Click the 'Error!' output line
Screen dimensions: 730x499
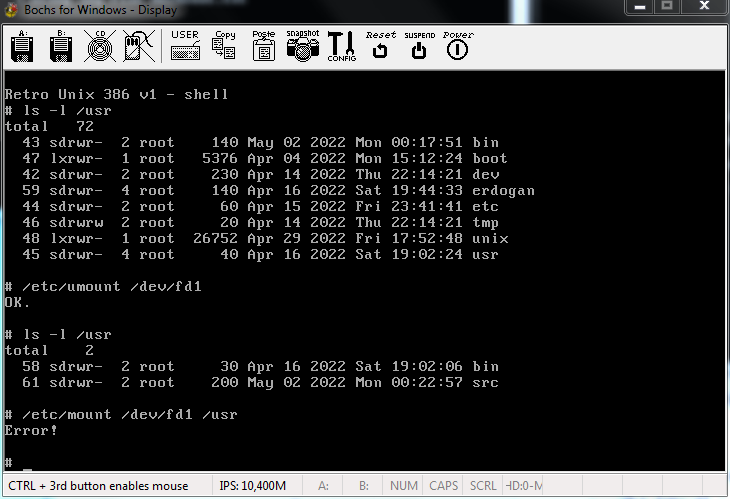31,430
